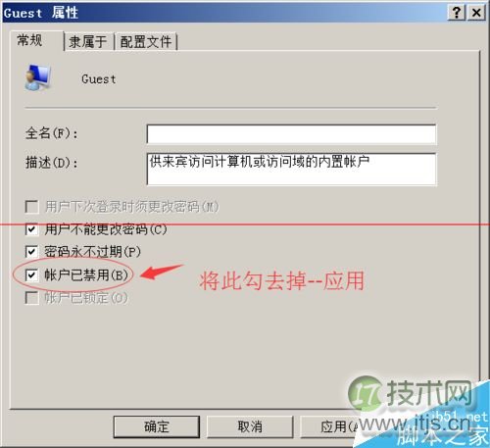The image size is (490, 448).
Task: Click the Guest user account icon
Action: 38,77
